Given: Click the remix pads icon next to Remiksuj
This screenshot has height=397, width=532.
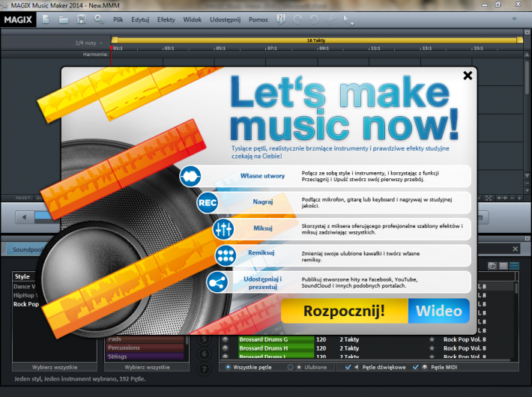Looking at the screenshot, I should 226,255.
